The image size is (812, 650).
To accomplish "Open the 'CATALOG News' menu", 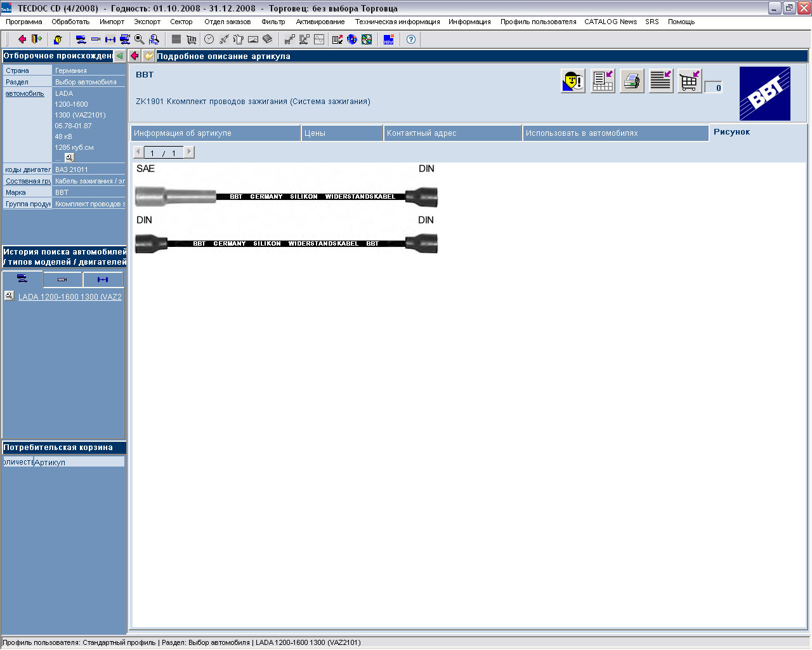I will (610, 22).
